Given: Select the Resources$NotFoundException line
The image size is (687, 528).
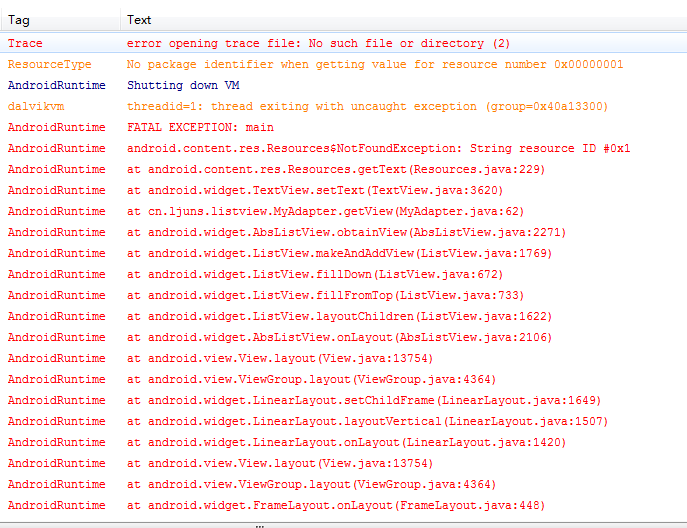Looking at the screenshot, I should pos(344,149).
